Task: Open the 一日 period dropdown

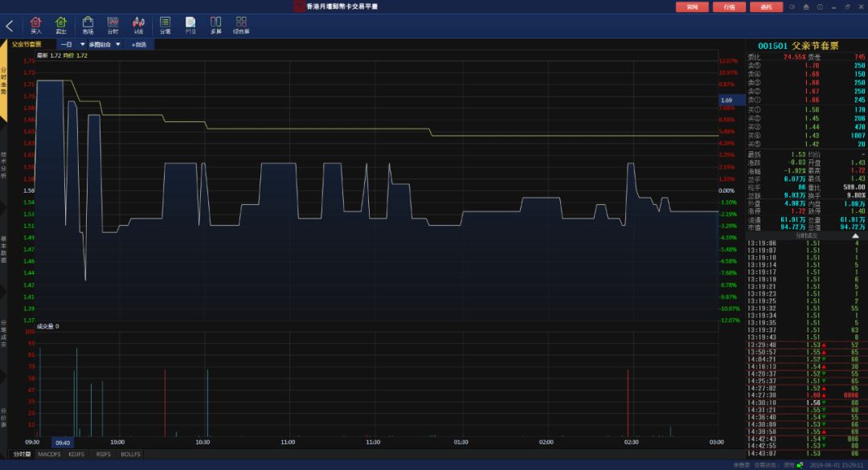Action: click(72, 44)
